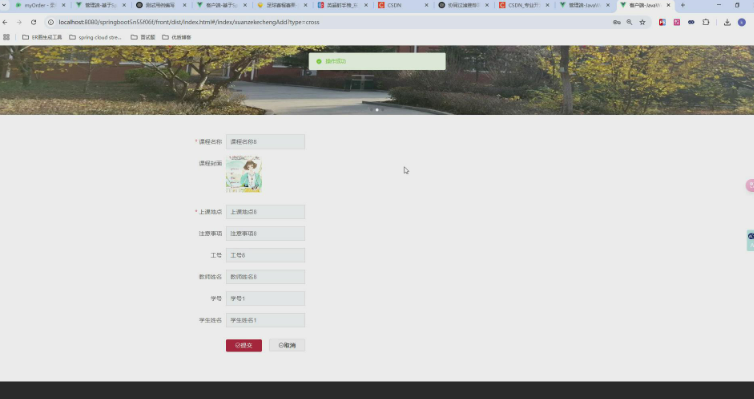The height and width of the screenshot is (399, 754).
Task: Select the active carousel indicator dot on the banner
Action: tap(377, 110)
